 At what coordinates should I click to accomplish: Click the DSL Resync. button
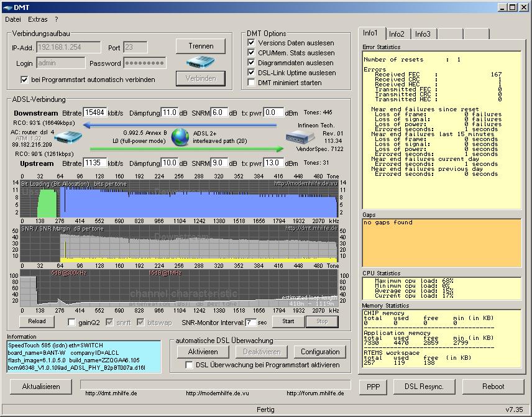[424, 387]
